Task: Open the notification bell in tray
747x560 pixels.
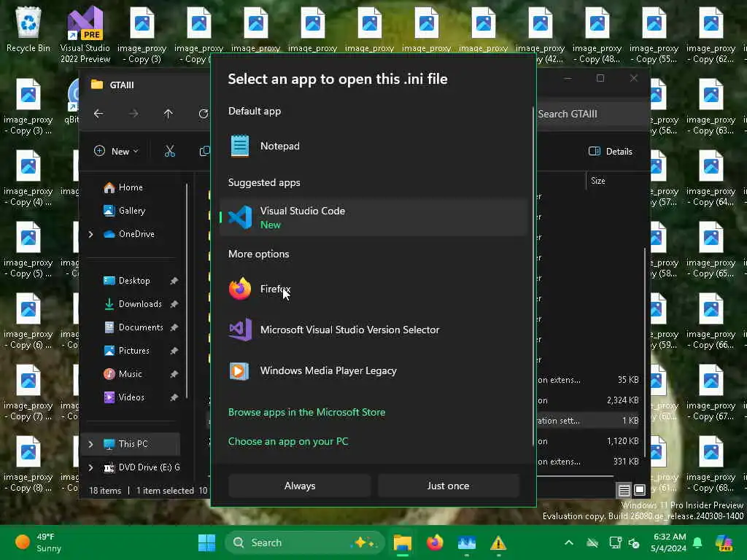Action: 697,542
